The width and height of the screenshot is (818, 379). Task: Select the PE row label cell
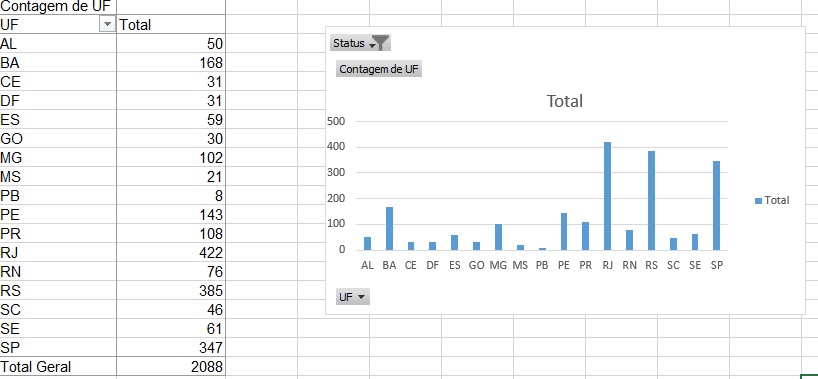58,215
